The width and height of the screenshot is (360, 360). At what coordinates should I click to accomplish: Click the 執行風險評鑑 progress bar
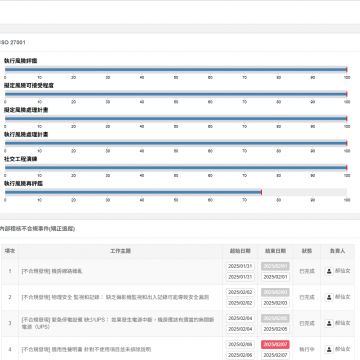pos(176,70)
